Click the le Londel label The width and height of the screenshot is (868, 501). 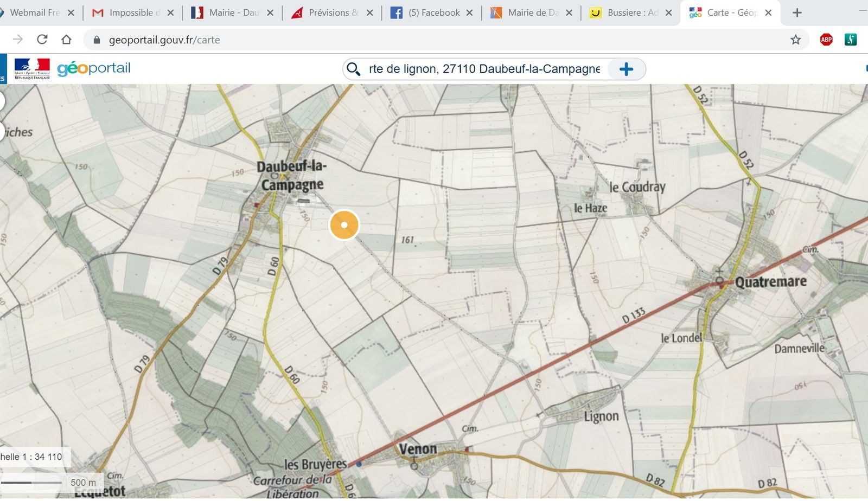click(x=681, y=338)
